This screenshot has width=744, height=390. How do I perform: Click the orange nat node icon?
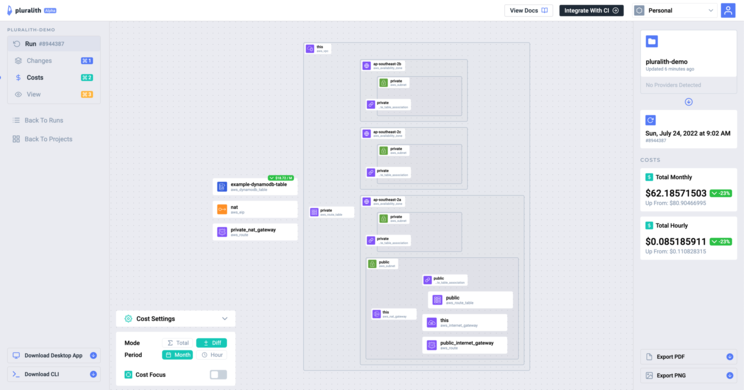(x=222, y=209)
